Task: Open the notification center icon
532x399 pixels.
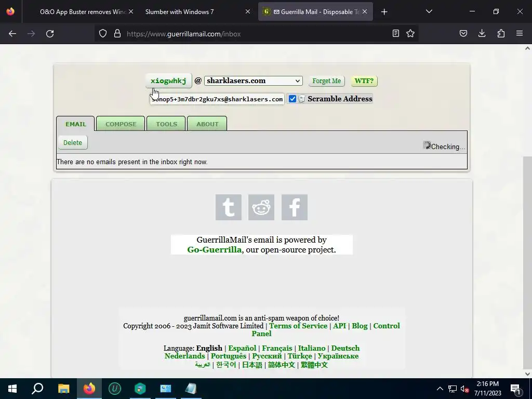Action: pyautogui.click(x=515, y=389)
